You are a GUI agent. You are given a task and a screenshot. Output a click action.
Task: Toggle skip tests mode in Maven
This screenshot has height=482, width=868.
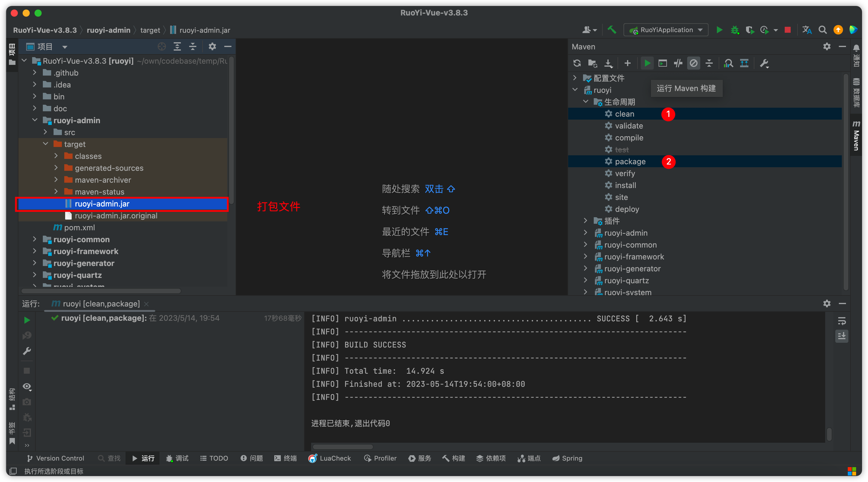pyautogui.click(x=693, y=63)
